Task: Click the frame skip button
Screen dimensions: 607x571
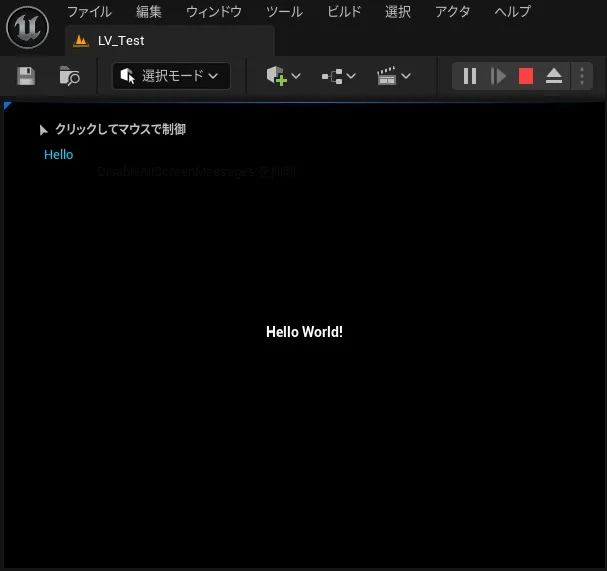Action: pos(498,76)
